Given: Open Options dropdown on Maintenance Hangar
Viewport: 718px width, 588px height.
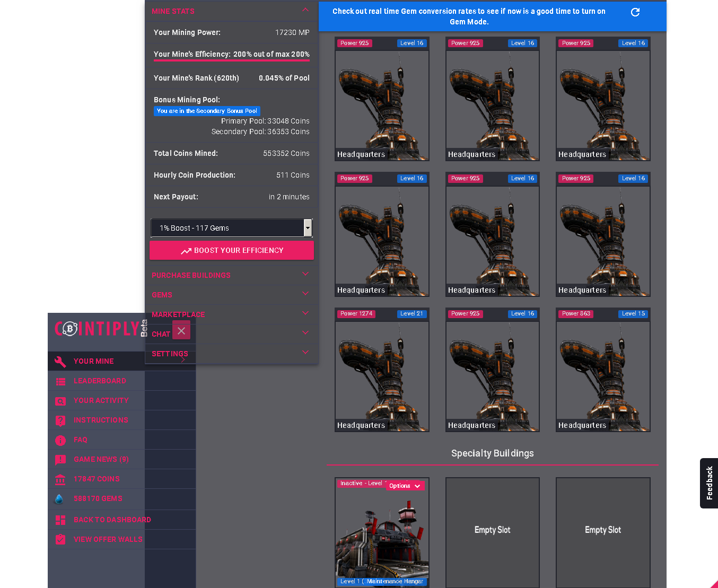Looking at the screenshot, I should (405, 486).
